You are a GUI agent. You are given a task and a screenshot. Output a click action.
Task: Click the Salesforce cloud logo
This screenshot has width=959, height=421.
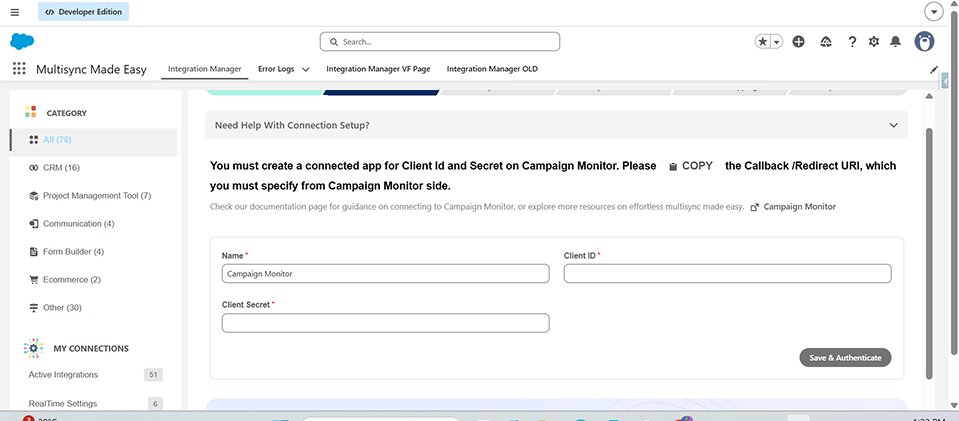click(22, 42)
